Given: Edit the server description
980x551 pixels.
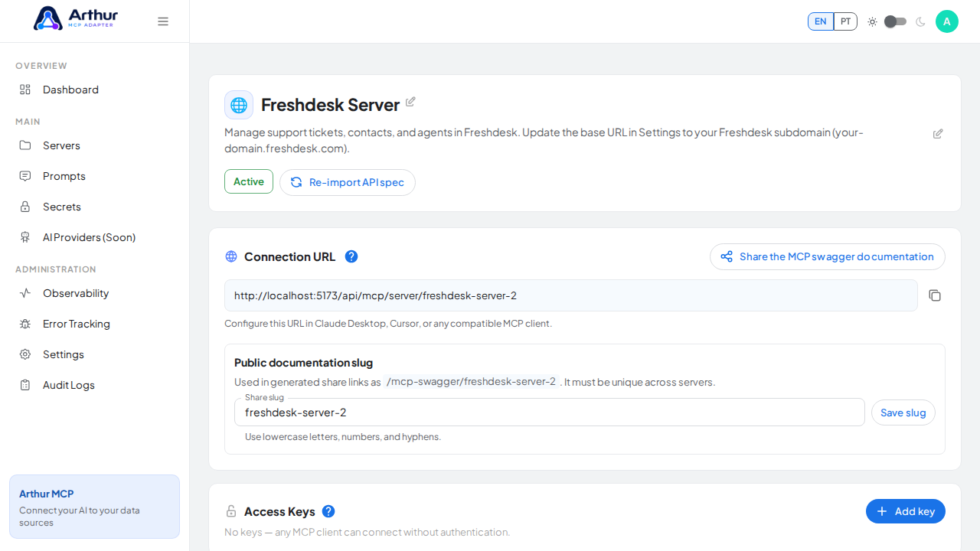Looking at the screenshot, I should tap(938, 134).
